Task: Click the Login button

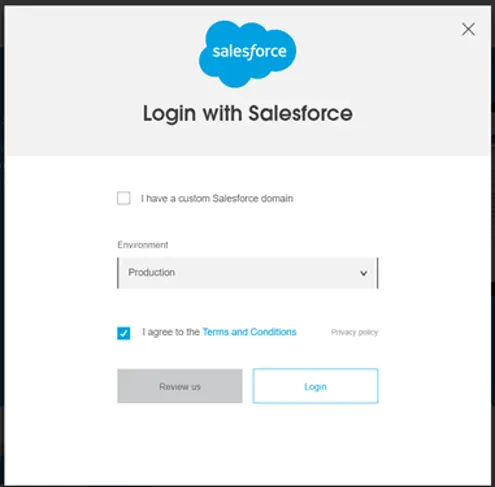Action: pyautogui.click(x=315, y=386)
